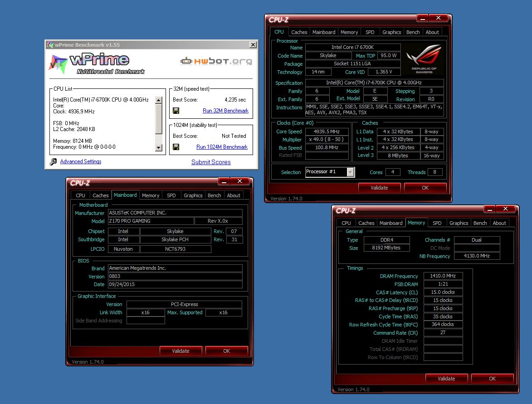The height and width of the screenshot is (404, 532).
Task: Open SPD tab in CPU window
Action: pyautogui.click(x=370, y=32)
